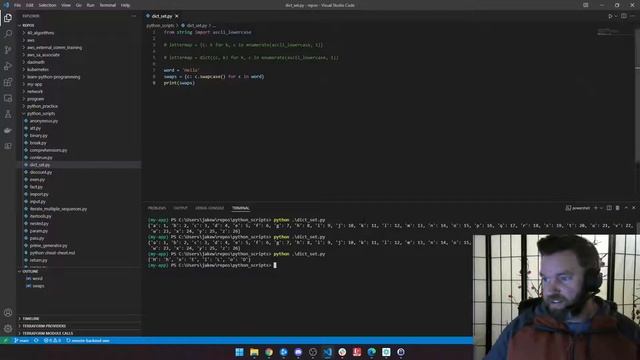Open the Extensions view

tap(8, 82)
